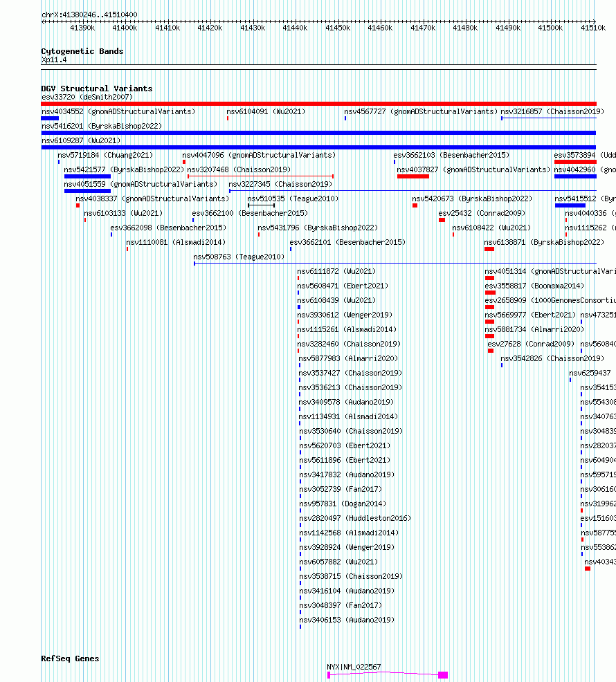
Task: Open nsv5608471 (Ebert2021) variant
Action: [343, 286]
